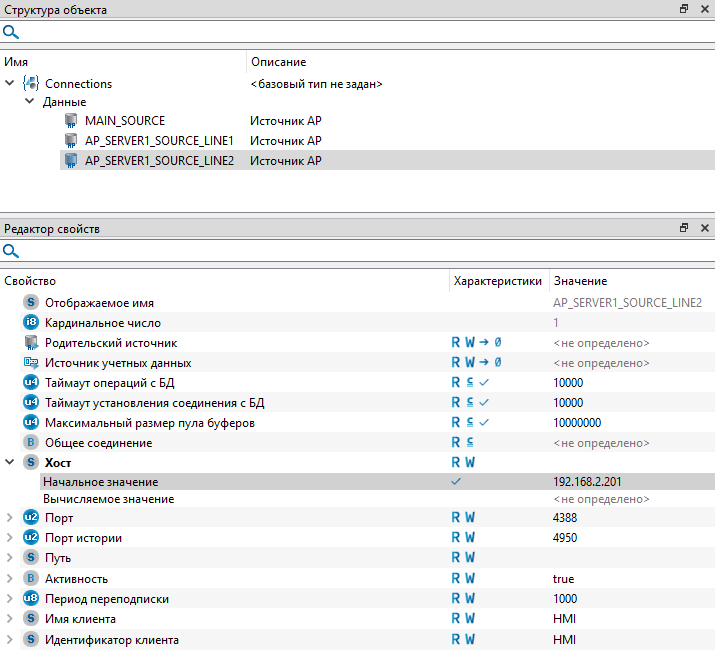
Task: Click the MAIN_SOURCE source icon
Action: point(71,121)
